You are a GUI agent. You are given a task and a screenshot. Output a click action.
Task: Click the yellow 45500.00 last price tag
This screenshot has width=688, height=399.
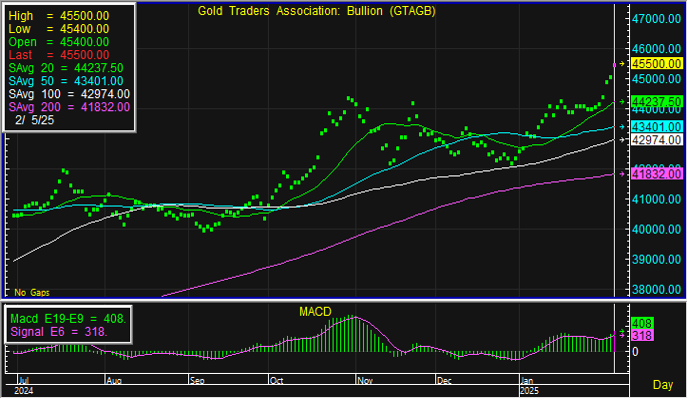click(x=656, y=64)
